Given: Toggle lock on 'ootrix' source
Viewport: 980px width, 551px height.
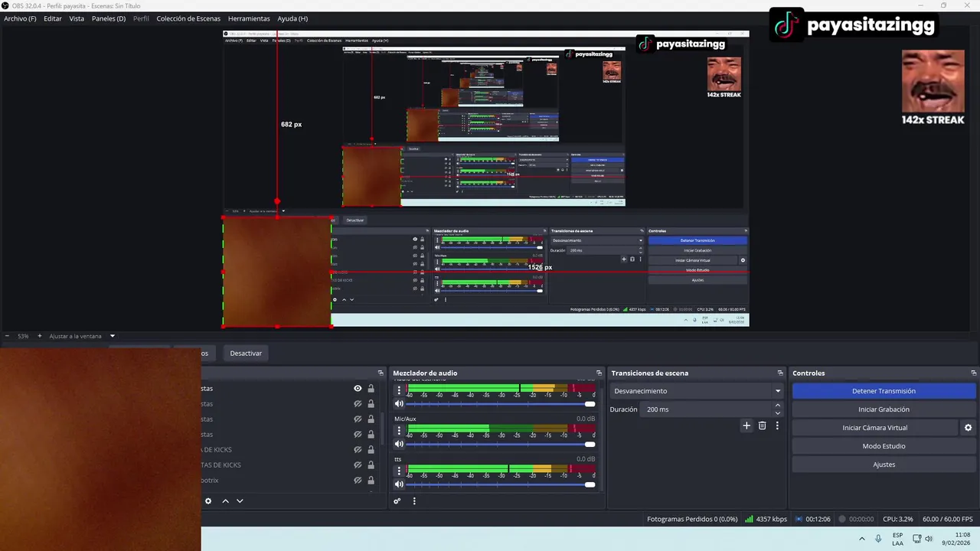Looking at the screenshot, I should 371,481.
